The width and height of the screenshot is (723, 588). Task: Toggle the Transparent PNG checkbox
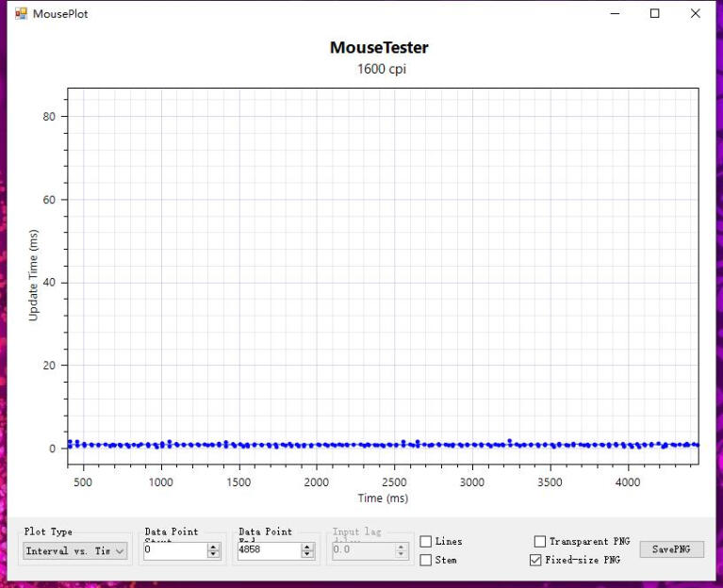coord(540,541)
